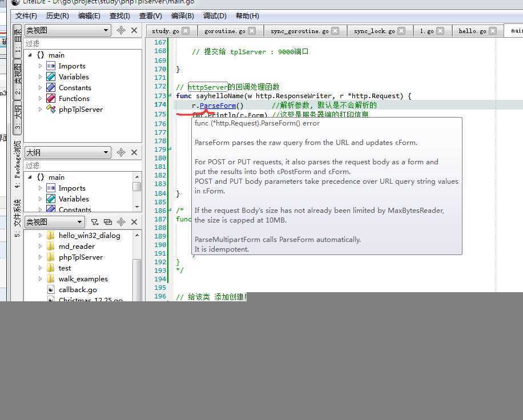523x420 pixels.
Task: Select the phpTplServer type icon in class view
Action: click(51, 109)
